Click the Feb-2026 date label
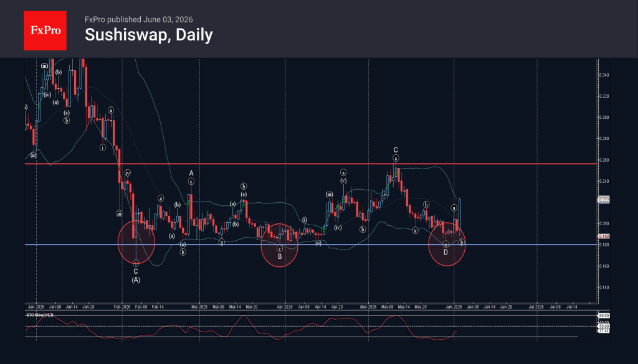The image size is (638, 364). pos(122,307)
